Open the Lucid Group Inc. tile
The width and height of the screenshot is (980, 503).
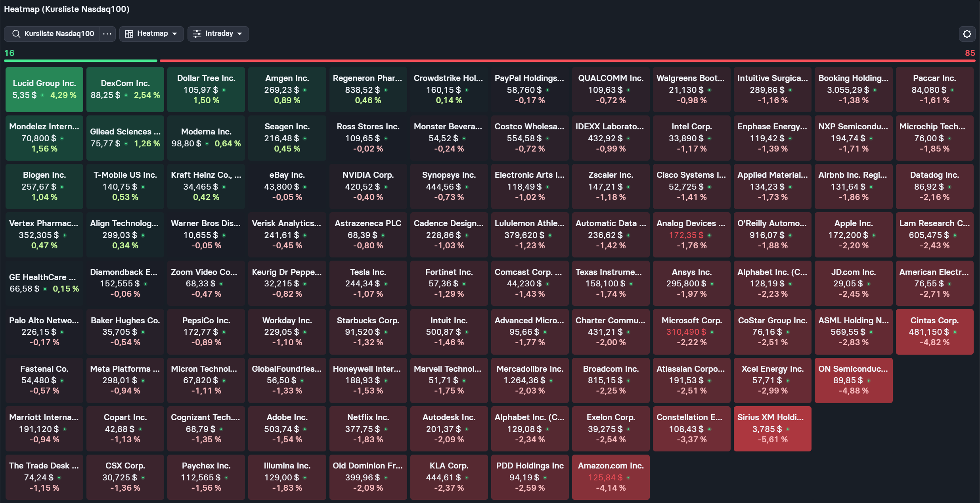point(44,90)
